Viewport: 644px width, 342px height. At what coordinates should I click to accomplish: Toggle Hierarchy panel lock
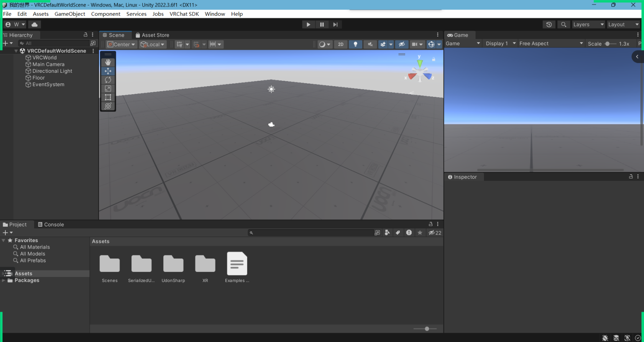tap(85, 34)
